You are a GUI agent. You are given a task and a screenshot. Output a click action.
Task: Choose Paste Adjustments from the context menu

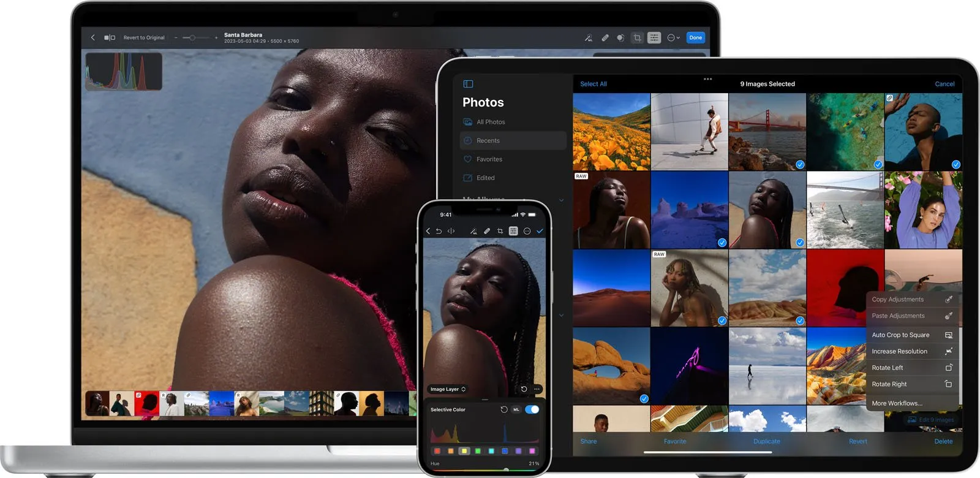(912, 316)
